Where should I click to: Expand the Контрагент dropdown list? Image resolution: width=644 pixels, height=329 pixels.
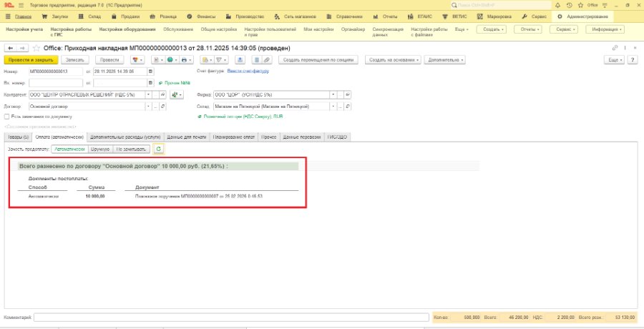pos(148,95)
